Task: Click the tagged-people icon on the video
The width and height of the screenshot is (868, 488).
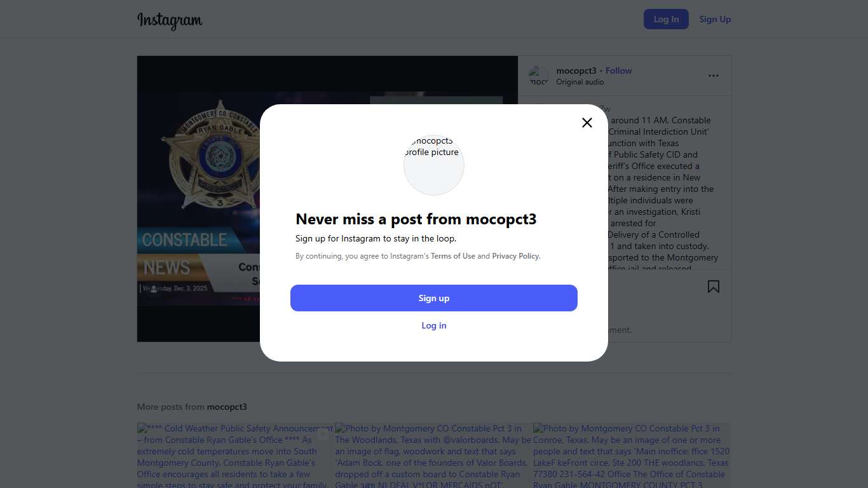Action: [x=153, y=289]
